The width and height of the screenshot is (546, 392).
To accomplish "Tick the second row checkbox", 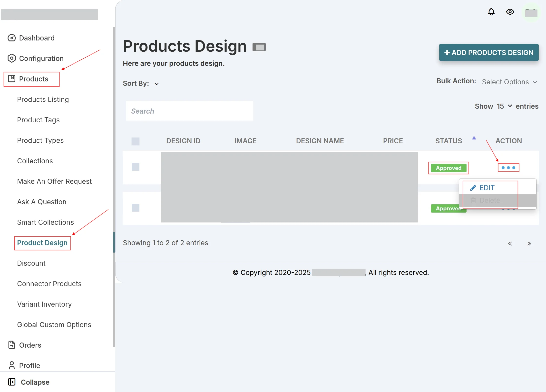I will tap(136, 208).
